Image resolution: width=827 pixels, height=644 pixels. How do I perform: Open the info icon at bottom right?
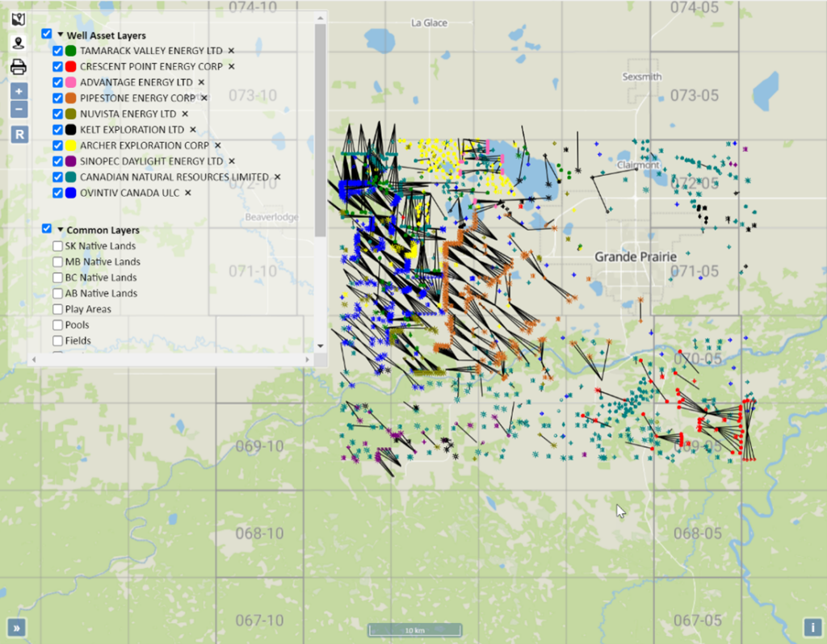point(812,626)
